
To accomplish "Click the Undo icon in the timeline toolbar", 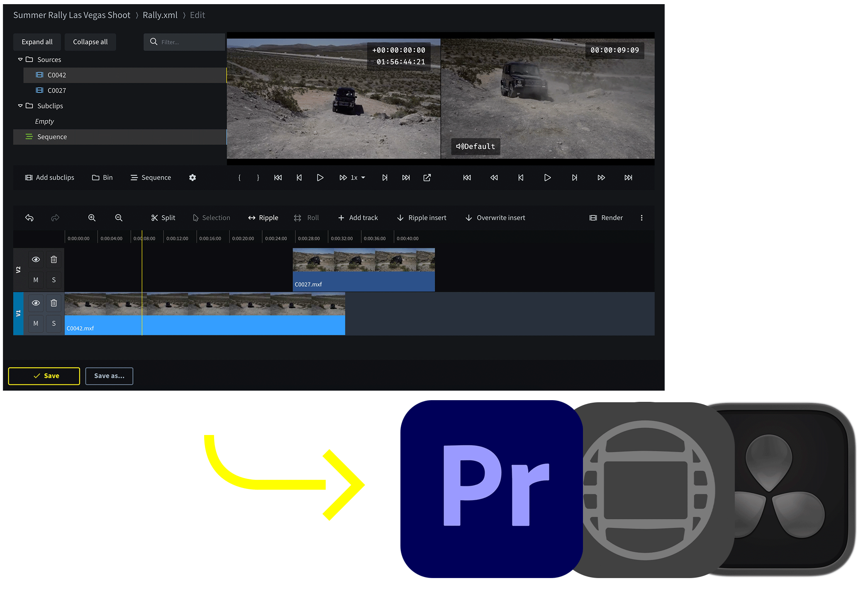I will (x=29, y=217).
